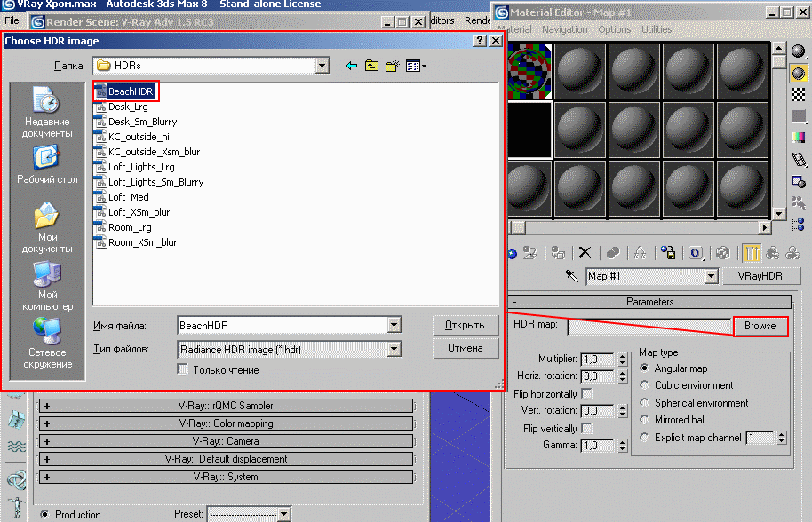Open Options menu in Material Editor

pos(614,29)
